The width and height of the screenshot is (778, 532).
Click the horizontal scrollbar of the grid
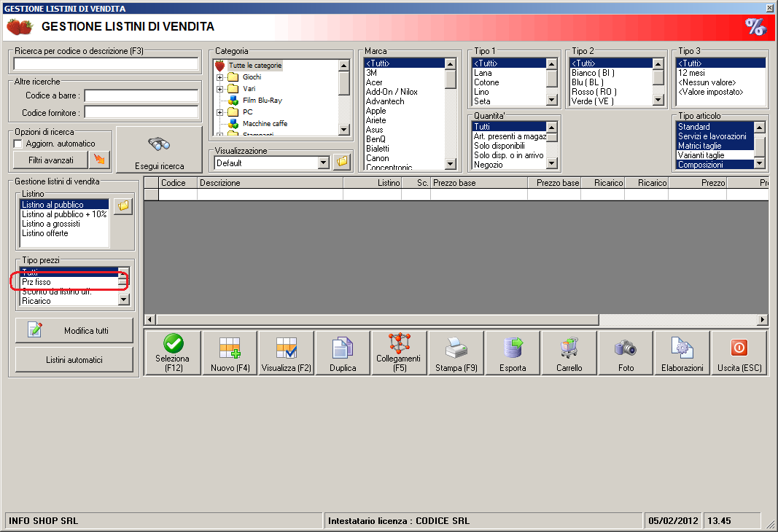(377, 320)
